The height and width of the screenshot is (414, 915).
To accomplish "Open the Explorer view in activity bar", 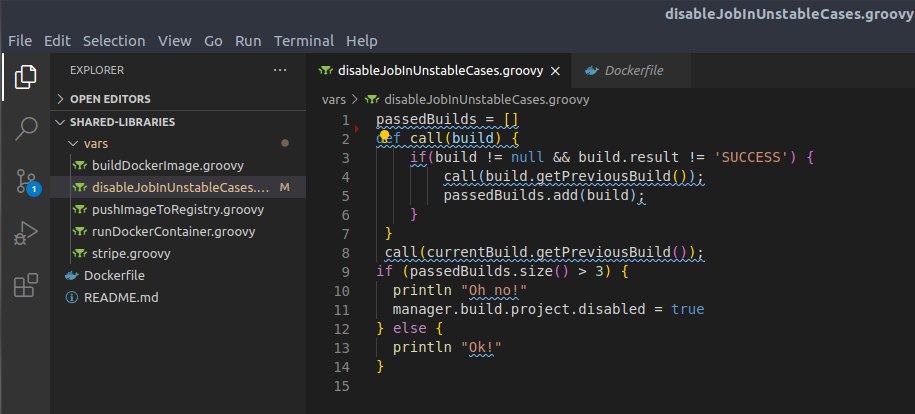I will click(x=25, y=76).
